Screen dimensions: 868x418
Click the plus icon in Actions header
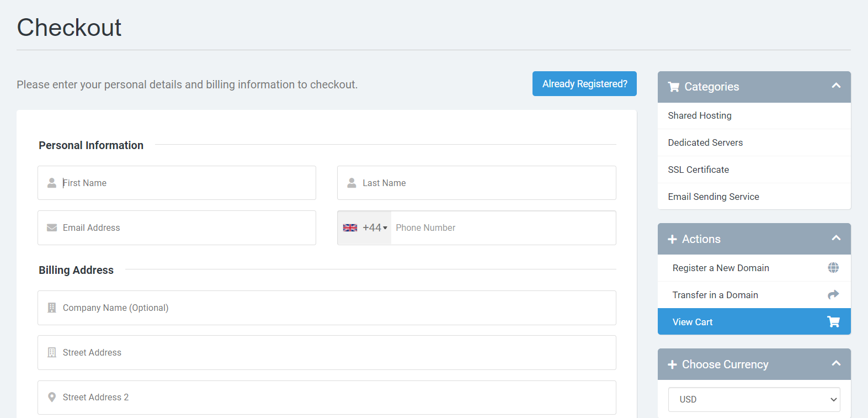pos(672,239)
